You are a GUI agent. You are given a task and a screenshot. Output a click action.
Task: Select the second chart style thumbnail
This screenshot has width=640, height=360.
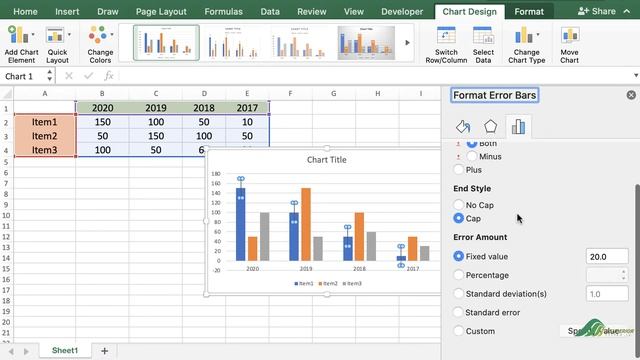(x=232, y=42)
